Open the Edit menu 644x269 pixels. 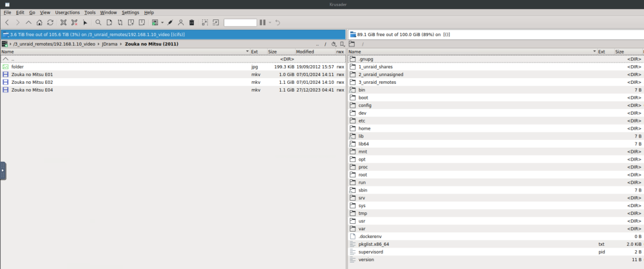20,13
